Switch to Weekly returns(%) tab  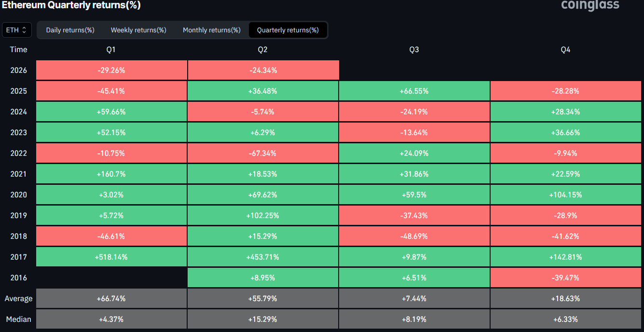138,30
